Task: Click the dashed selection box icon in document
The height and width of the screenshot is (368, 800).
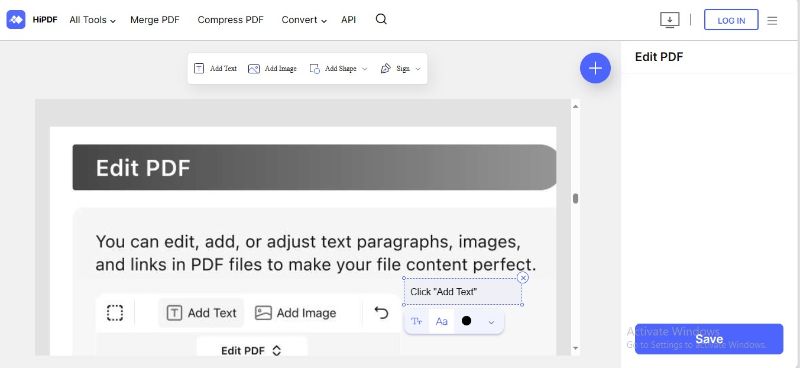Action: [x=115, y=313]
